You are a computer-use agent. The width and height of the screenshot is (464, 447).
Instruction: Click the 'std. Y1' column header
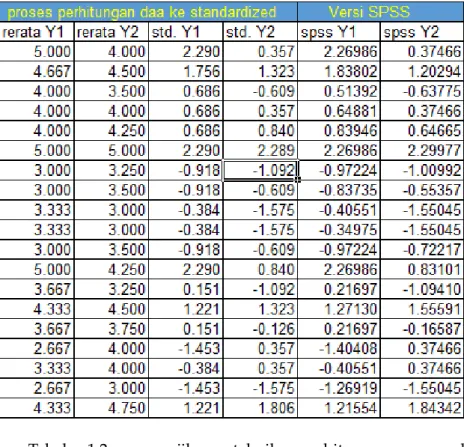tap(186, 32)
